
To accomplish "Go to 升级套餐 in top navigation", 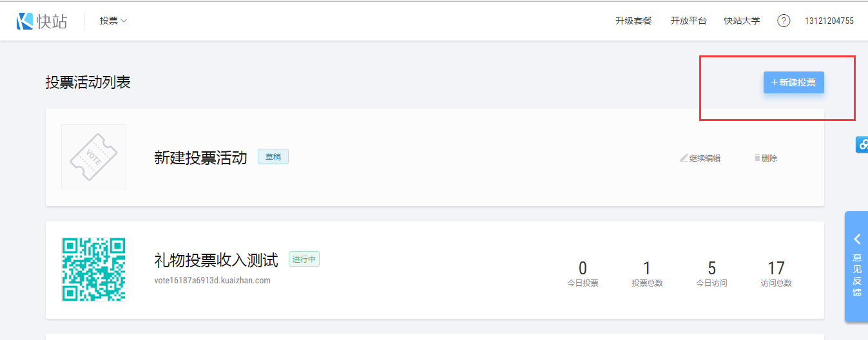I will click(x=633, y=21).
